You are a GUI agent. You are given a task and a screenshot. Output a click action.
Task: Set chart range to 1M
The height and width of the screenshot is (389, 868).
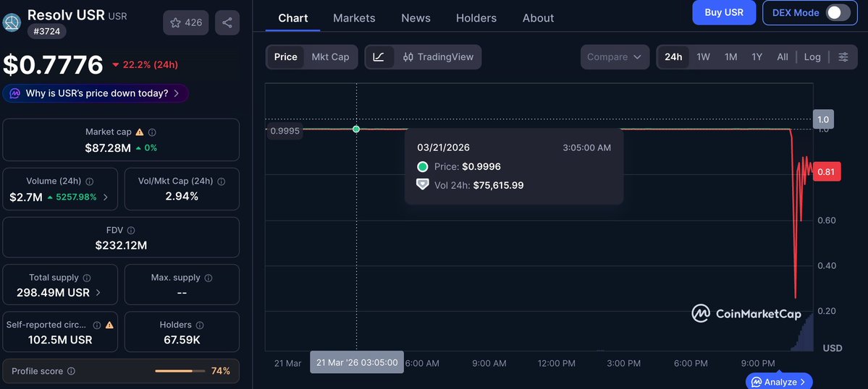pos(730,57)
